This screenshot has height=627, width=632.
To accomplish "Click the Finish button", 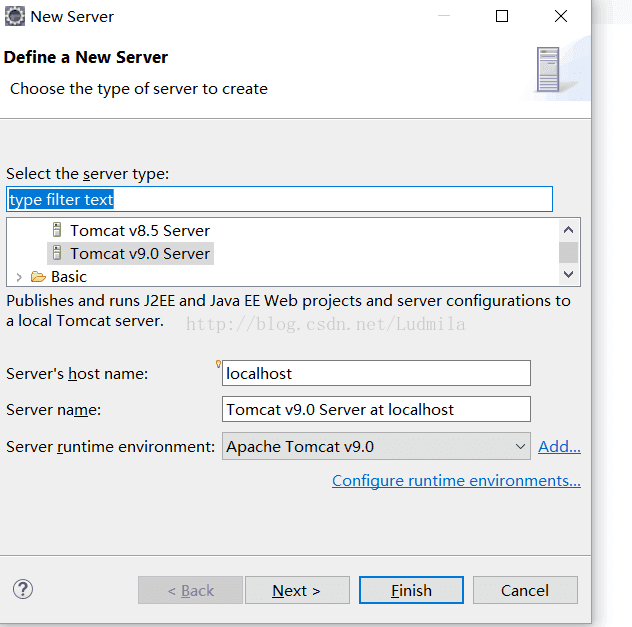I will [x=411, y=590].
